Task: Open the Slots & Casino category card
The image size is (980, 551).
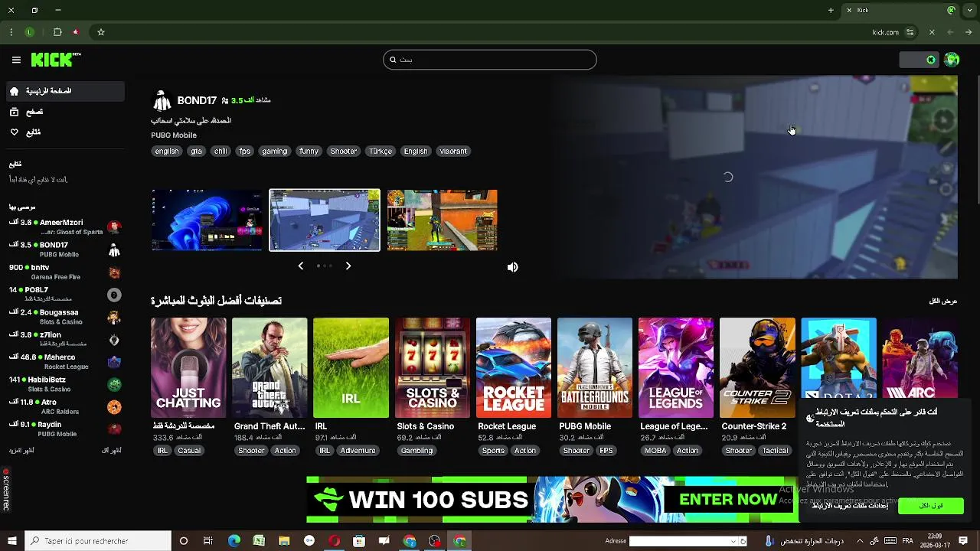Action: (x=432, y=368)
